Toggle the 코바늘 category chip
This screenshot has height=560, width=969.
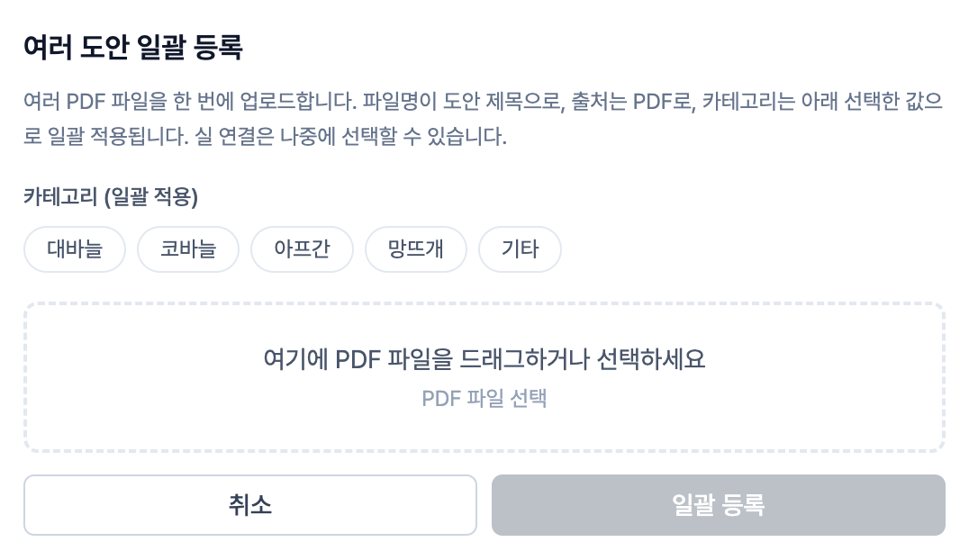188,248
